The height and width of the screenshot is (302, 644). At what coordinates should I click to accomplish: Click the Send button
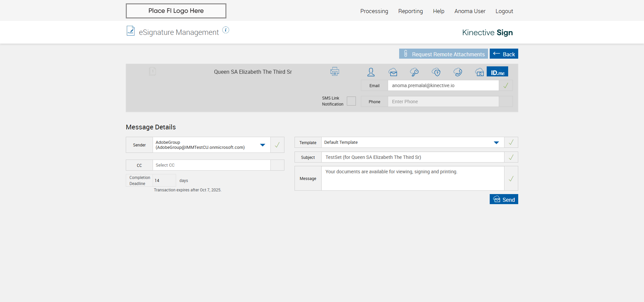click(504, 199)
